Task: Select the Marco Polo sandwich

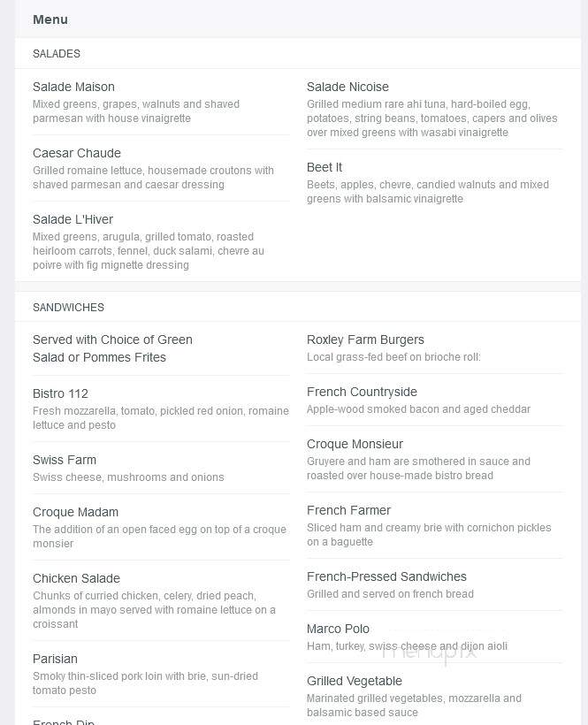Action: 338,629
